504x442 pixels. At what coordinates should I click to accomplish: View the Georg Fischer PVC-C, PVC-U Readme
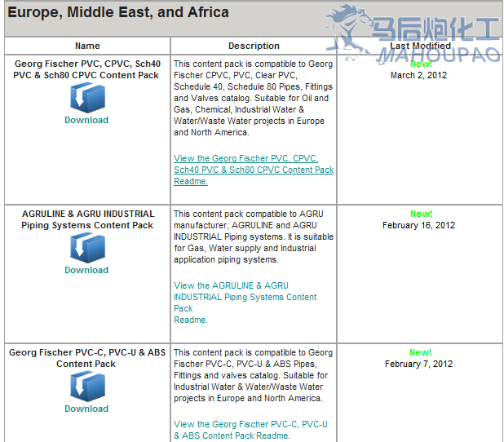250,430
